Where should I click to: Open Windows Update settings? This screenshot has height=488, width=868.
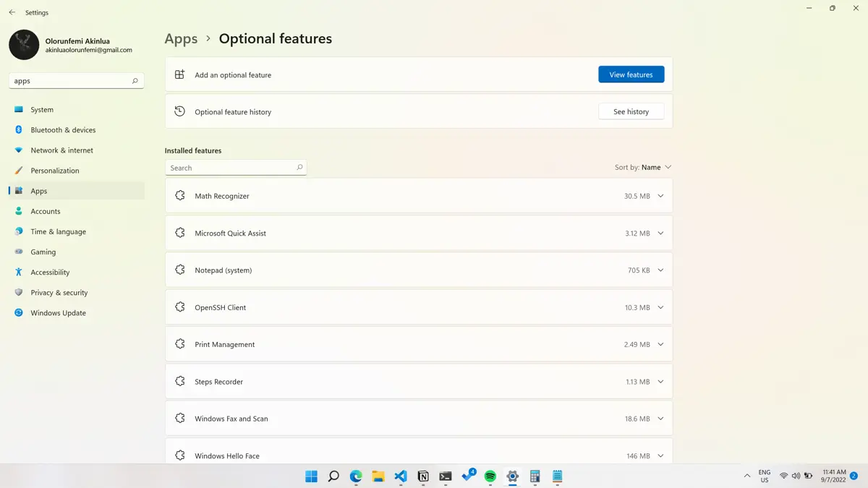tap(77, 313)
